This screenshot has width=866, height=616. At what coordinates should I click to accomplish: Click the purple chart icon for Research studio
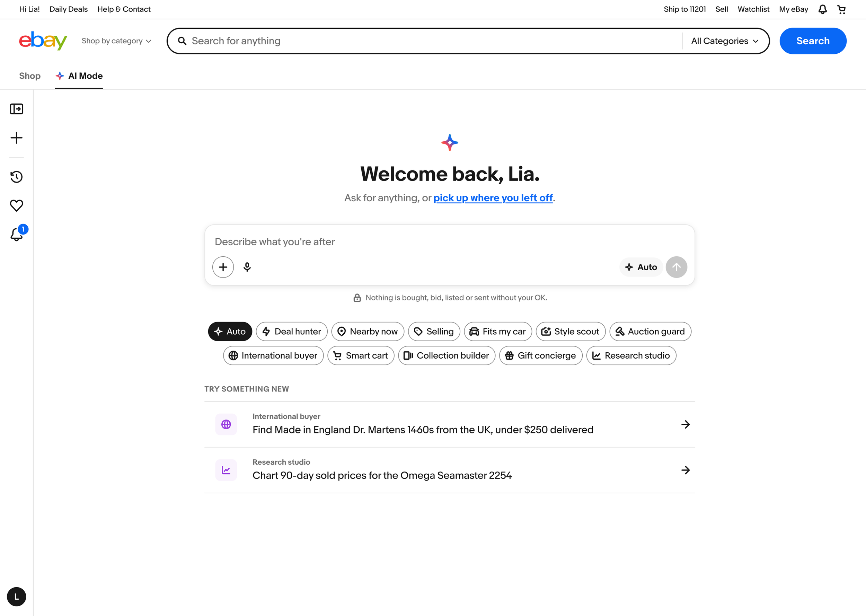pyautogui.click(x=226, y=470)
